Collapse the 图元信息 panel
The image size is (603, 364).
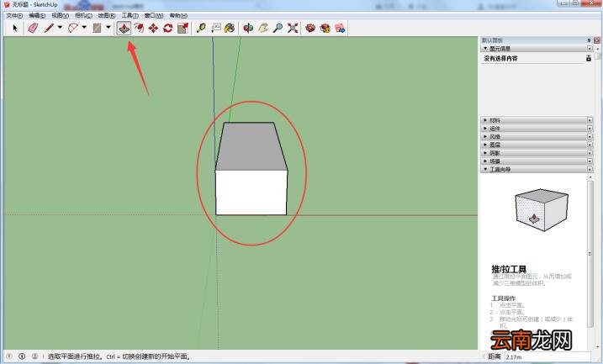pos(485,49)
